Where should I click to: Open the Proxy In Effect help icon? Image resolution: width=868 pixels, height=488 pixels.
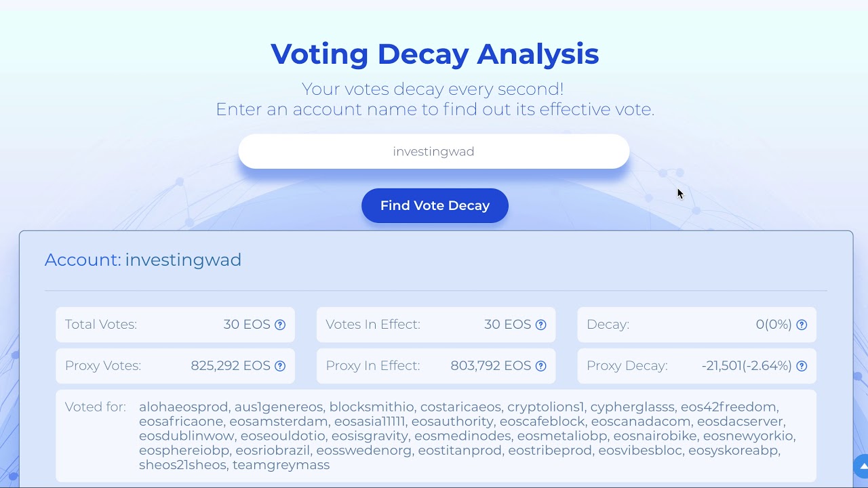click(x=540, y=366)
